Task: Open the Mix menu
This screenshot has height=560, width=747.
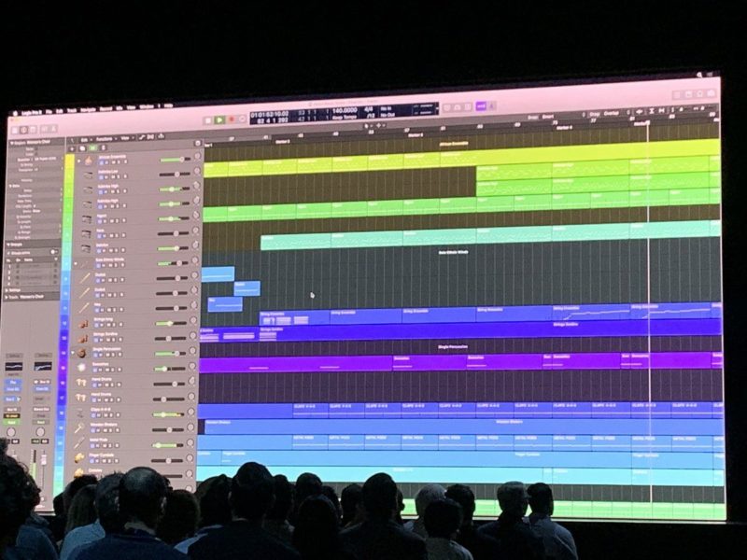Action: tap(120, 108)
